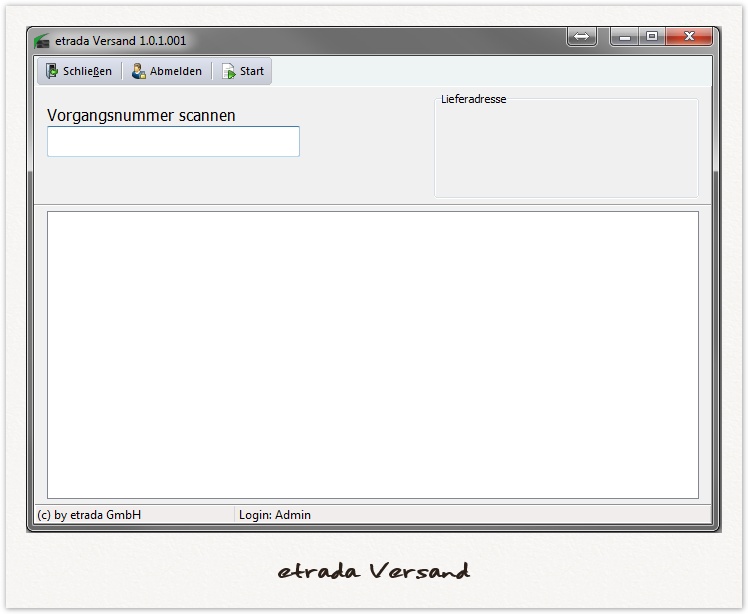The image size is (748, 614).
Task: Close the window with the red X
Action: pos(690,37)
